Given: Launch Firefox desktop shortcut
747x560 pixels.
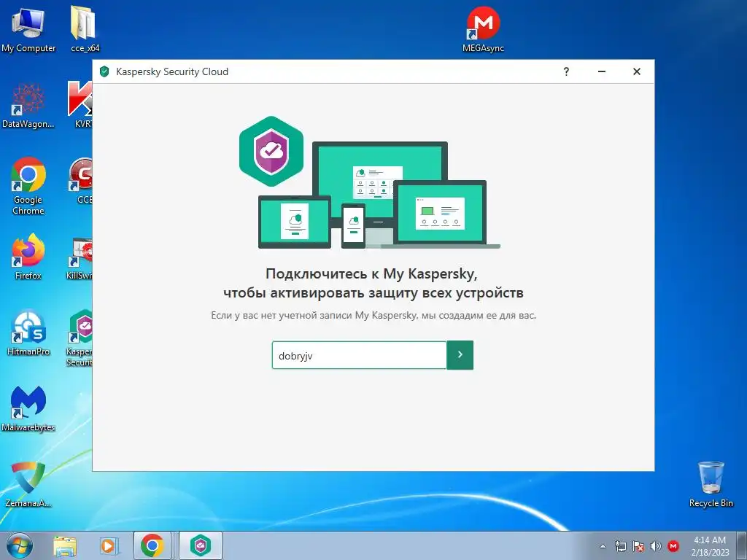Looking at the screenshot, I should click(28, 257).
